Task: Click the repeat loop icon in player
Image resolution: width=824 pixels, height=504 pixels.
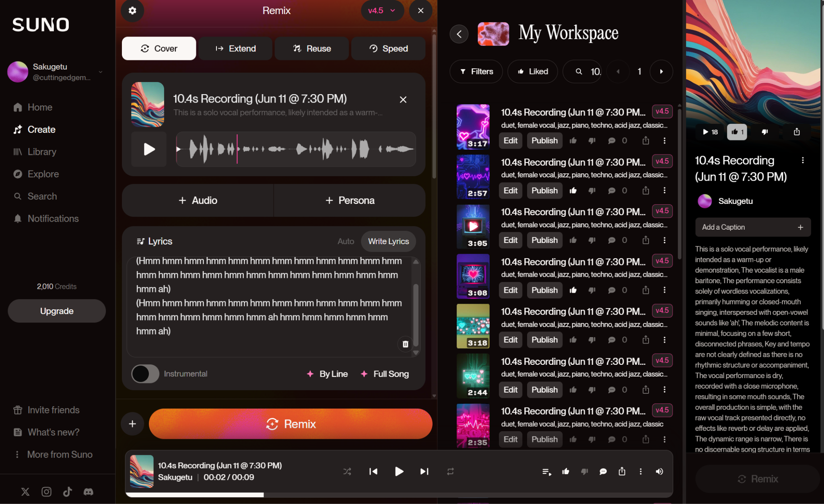Action: point(450,471)
